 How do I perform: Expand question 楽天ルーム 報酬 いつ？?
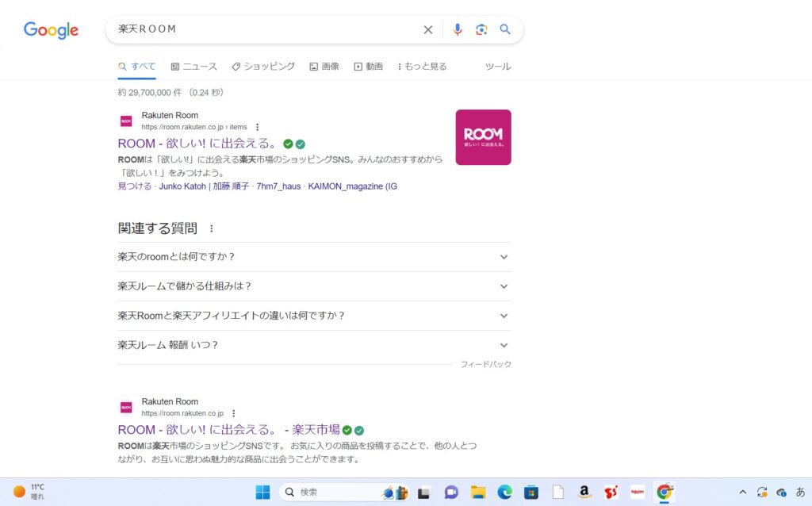pos(504,345)
